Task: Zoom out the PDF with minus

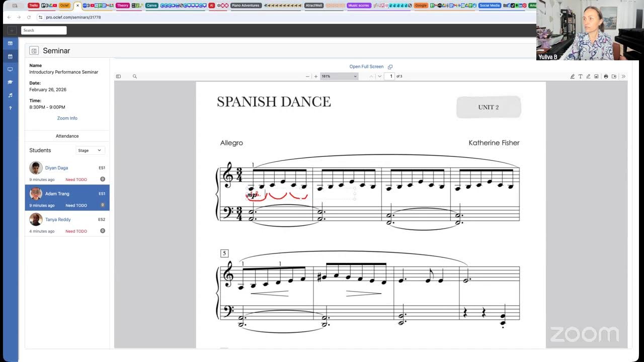Action: pyautogui.click(x=307, y=76)
